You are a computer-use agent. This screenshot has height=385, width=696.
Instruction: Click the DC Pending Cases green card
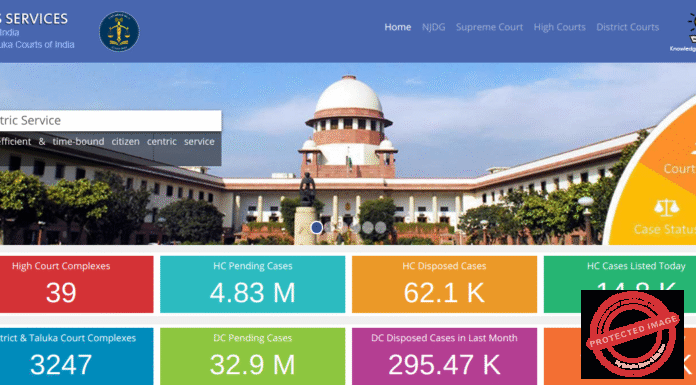pyautogui.click(x=253, y=356)
